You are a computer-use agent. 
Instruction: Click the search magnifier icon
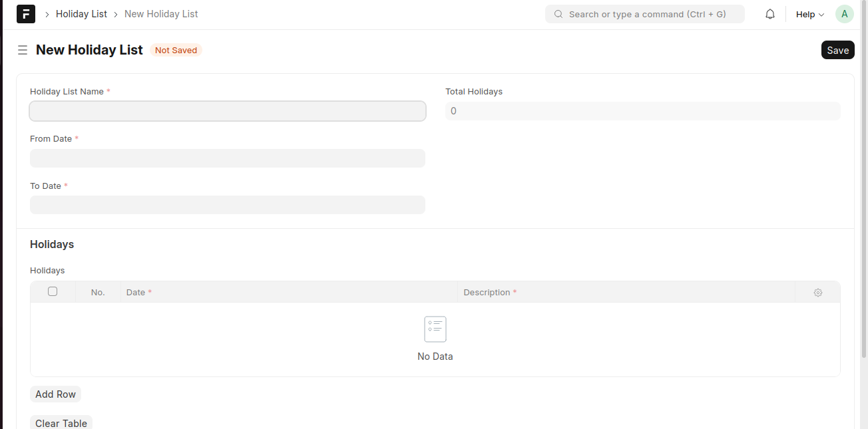coord(558,14)
